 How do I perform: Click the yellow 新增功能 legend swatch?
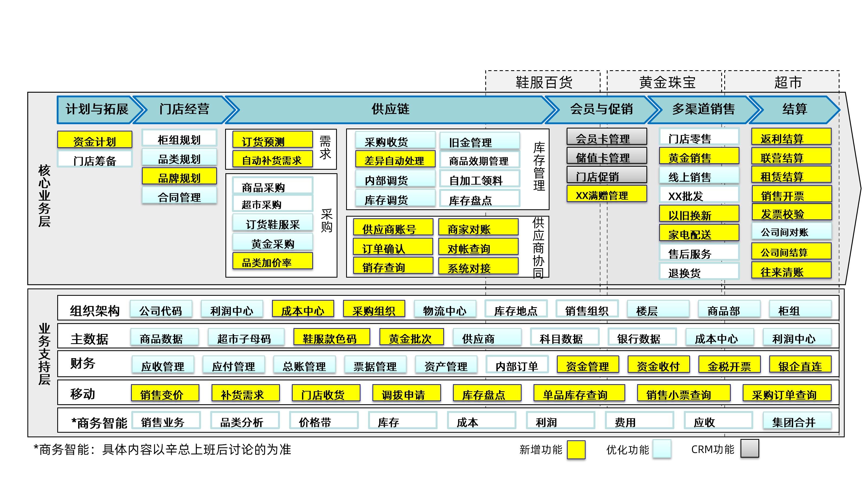[x=576, y=450]
